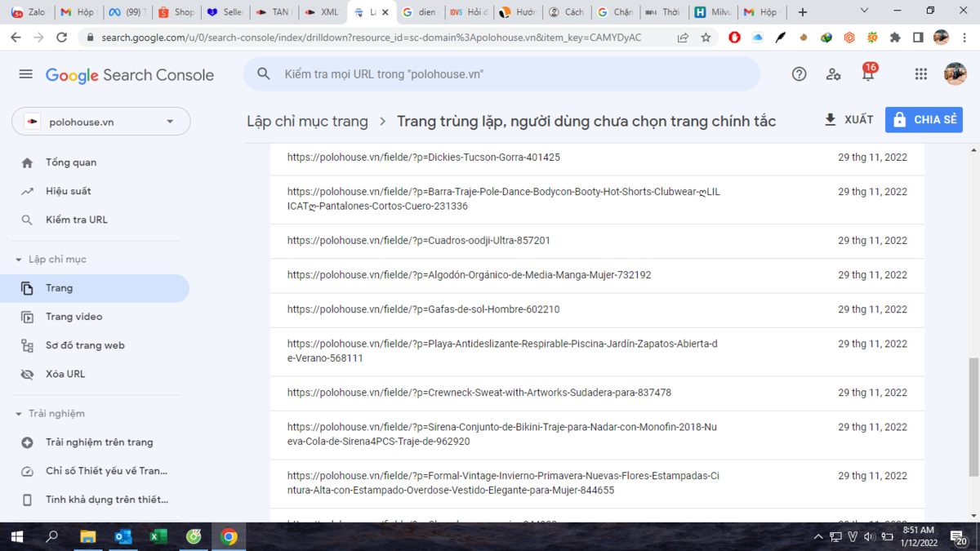This screenshot has width=980, height=551.
Task: Open the red Opera-style extension icon
Action: point(735,38)
